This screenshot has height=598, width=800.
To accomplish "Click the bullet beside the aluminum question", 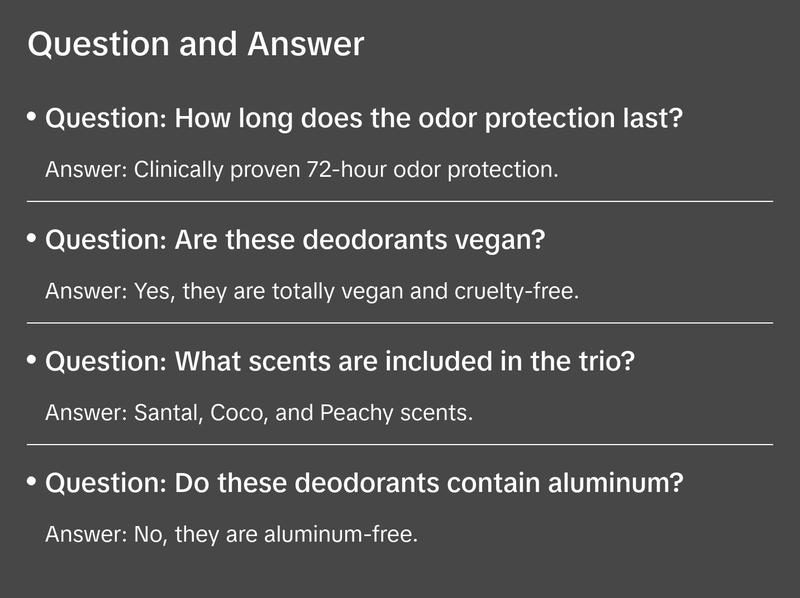I will pos(32,481).
